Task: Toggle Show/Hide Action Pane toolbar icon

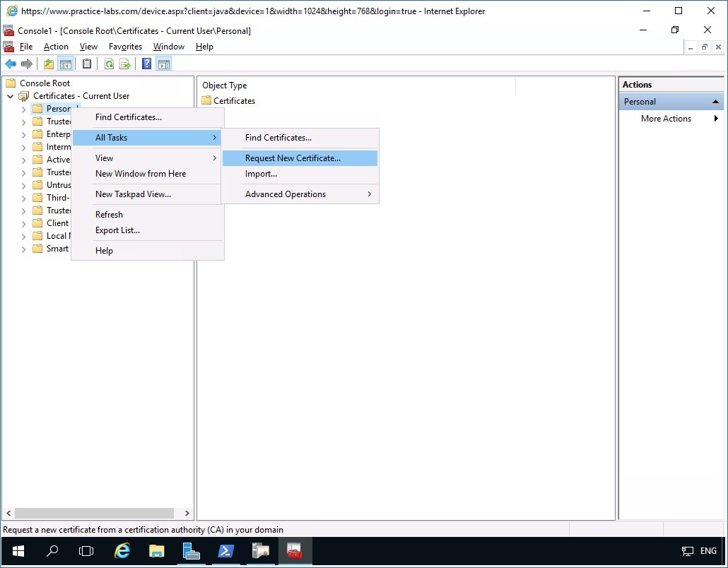Action: (x=164, y=64)
